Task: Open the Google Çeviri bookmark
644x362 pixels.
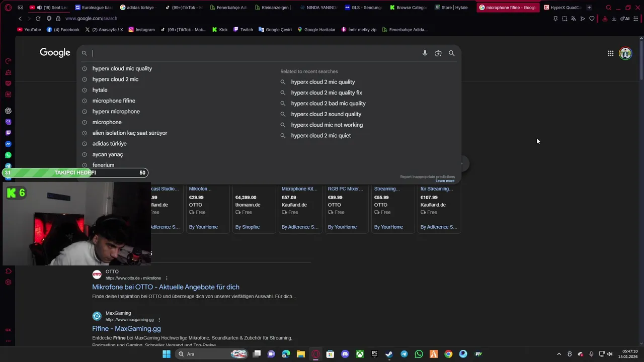Action: point(275,30)
